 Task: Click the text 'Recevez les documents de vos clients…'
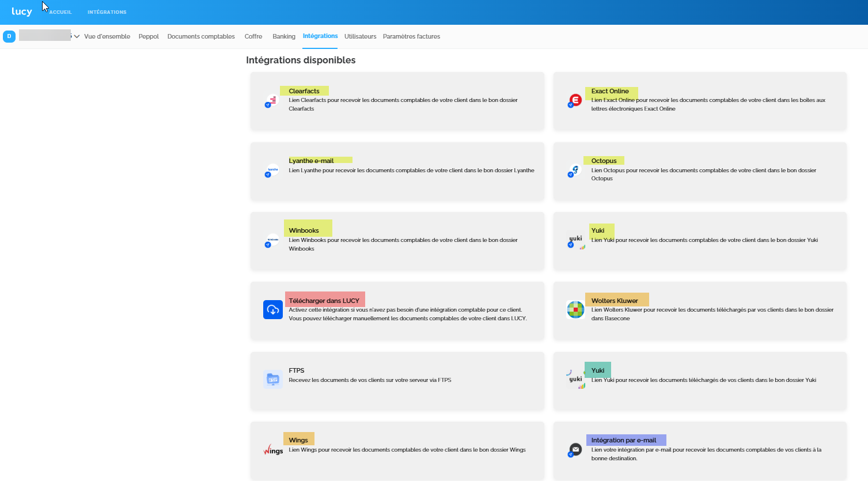pyautogui.click(x=370, y=380)
